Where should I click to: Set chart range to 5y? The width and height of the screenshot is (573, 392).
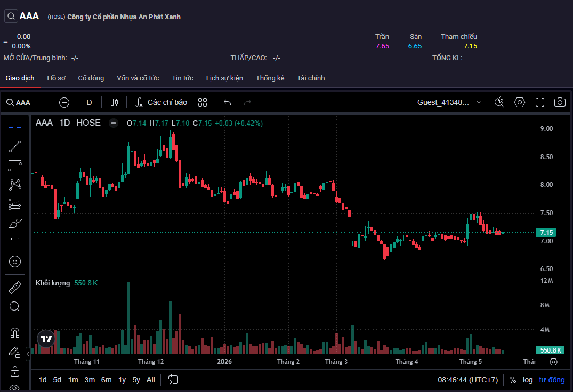tap(136, 380)
